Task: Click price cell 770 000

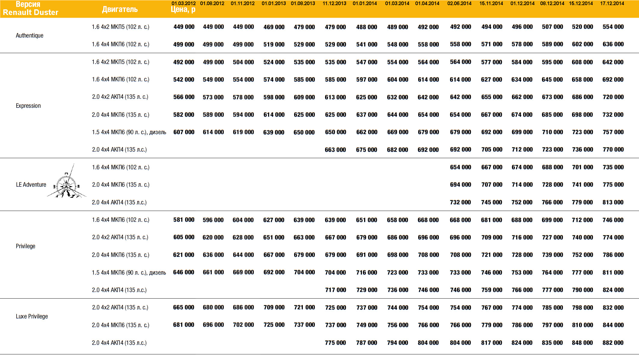Action: (613, 149)
